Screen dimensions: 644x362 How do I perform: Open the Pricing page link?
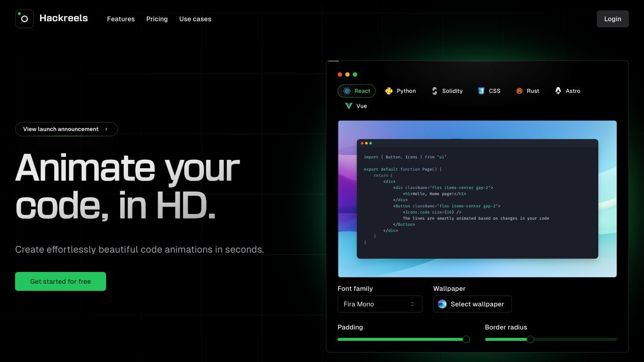pos(157,19)
